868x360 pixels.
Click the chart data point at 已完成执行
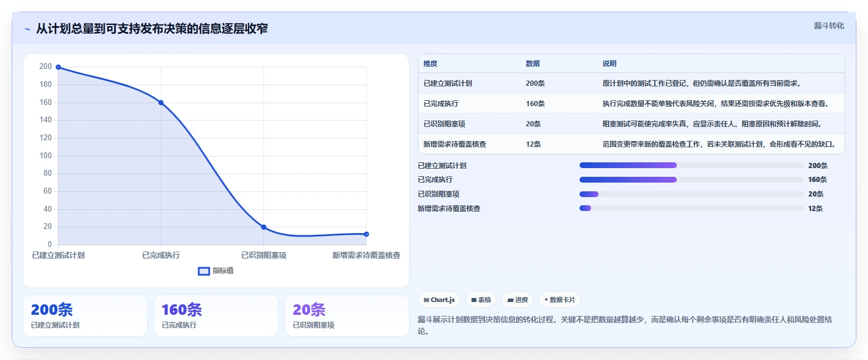(x=161, y=103)
